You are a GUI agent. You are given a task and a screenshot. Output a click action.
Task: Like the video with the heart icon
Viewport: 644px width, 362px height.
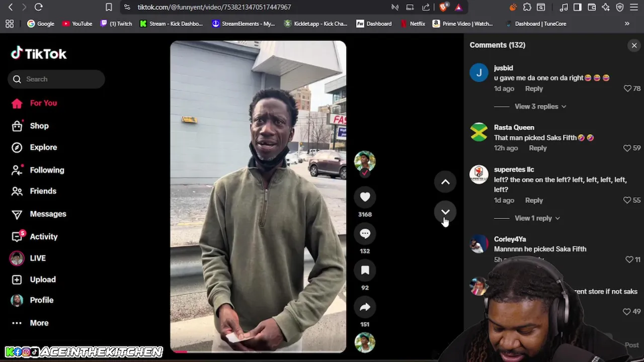(x=365, y=197)
